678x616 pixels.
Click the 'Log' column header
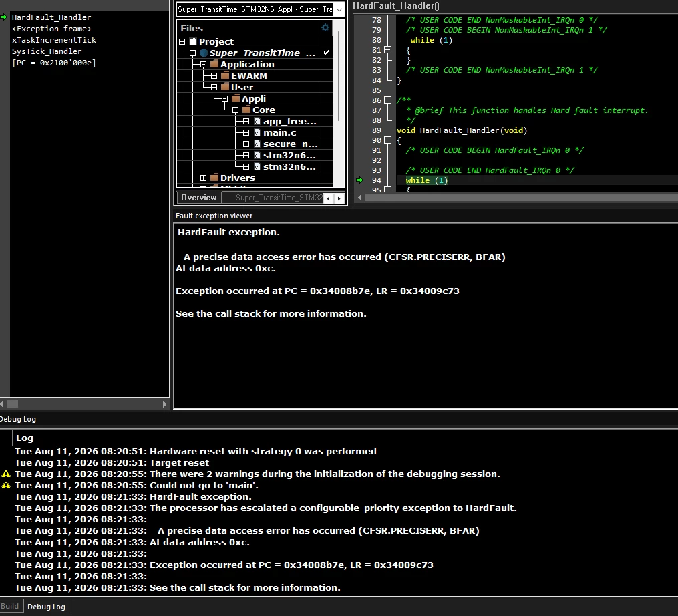coord(25,438)
